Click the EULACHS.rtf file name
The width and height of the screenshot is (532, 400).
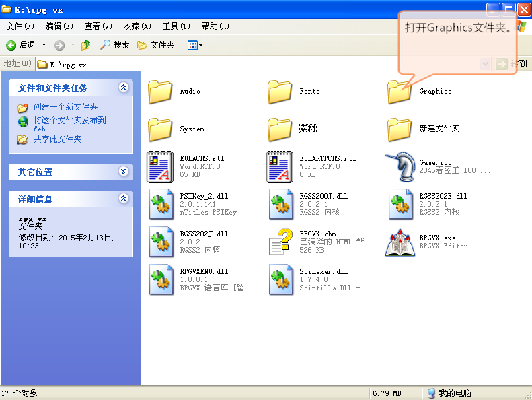point(202,158)
